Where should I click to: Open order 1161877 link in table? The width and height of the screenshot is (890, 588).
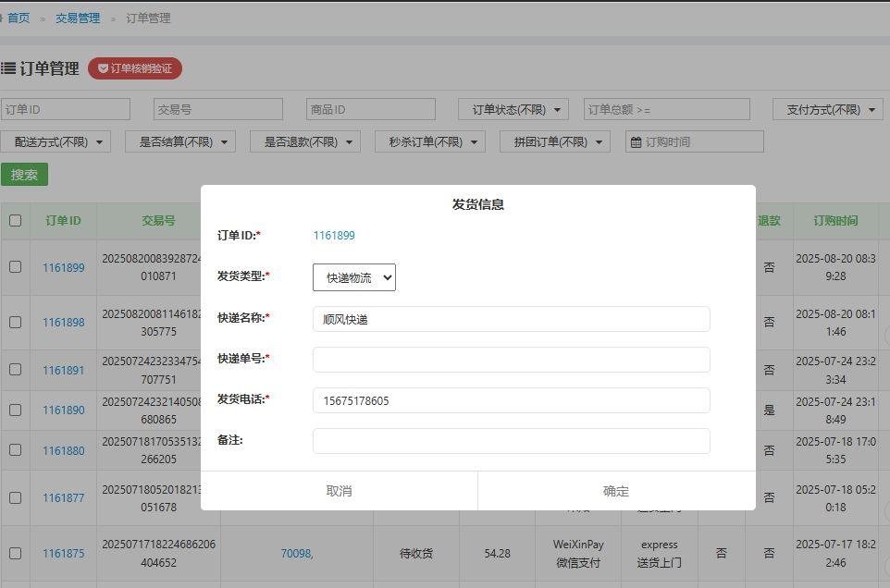(64, 497)
